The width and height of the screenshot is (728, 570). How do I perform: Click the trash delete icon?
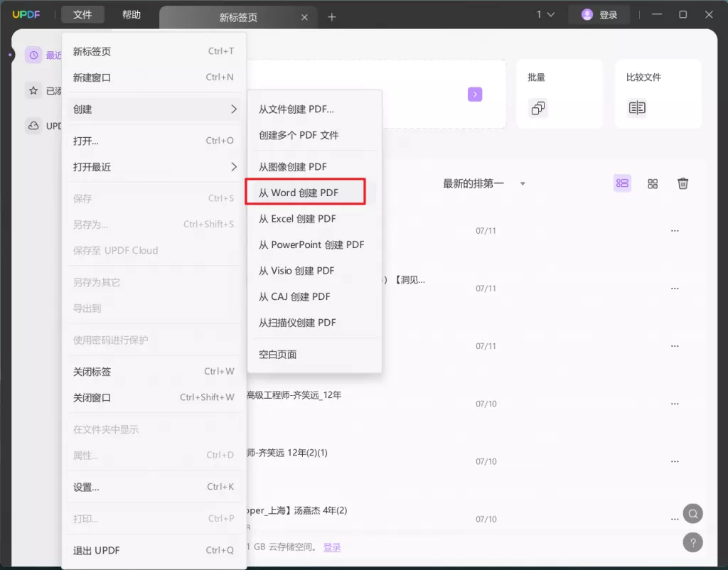(682, 183)
